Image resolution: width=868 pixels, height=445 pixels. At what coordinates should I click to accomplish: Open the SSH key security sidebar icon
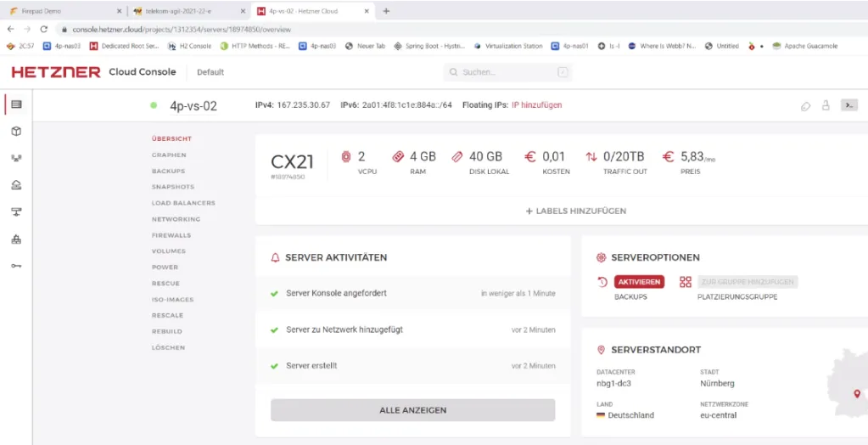(17, 267)
